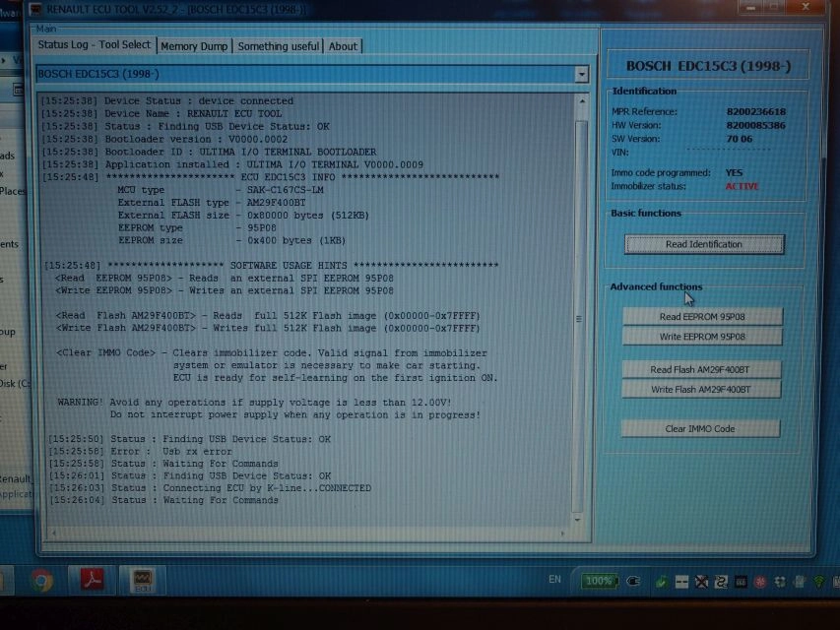
Task: Click the red ACTIVE immobilizer status
Action: coord(742,186)
